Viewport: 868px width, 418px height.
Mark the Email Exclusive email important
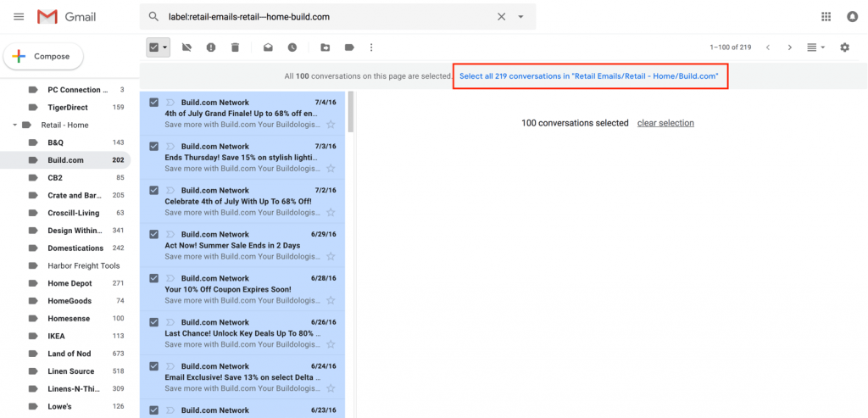[x=170, y=366]
